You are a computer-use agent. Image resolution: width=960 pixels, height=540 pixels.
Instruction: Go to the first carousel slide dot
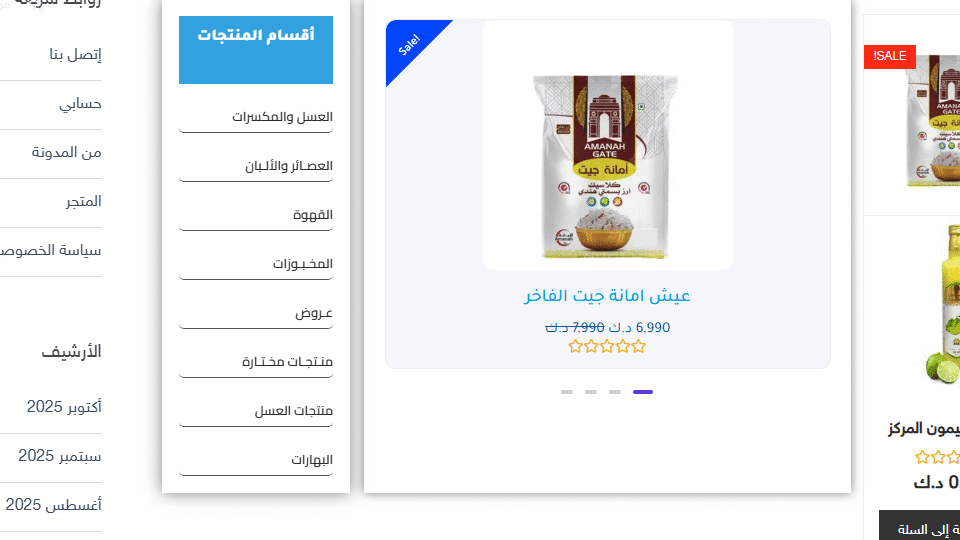pos(567,392)
